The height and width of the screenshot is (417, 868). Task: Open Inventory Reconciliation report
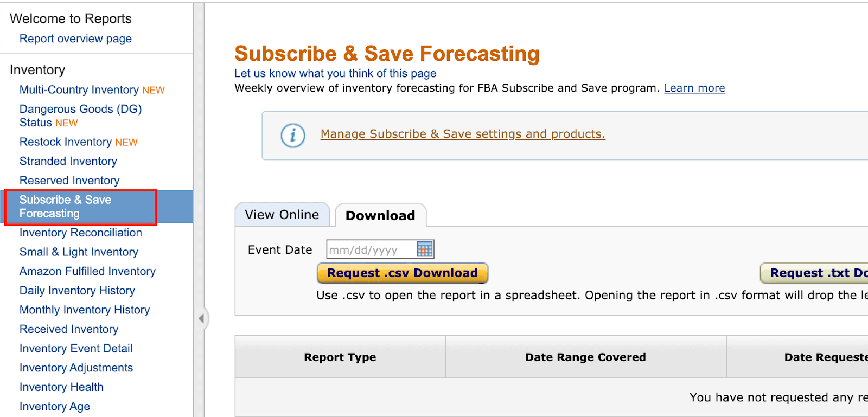pos(81,233)
